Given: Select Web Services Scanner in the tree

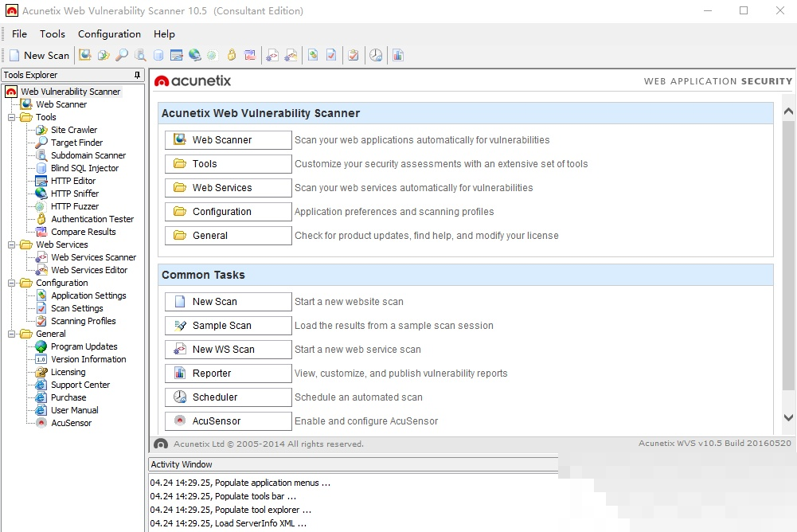Looking at the screenshot, I should coord(93,257).
